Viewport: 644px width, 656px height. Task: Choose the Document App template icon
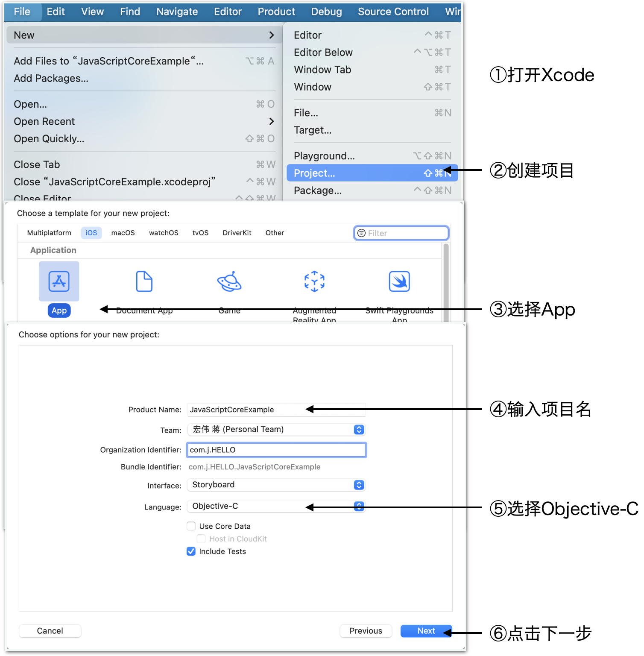(x=144, y=281)
